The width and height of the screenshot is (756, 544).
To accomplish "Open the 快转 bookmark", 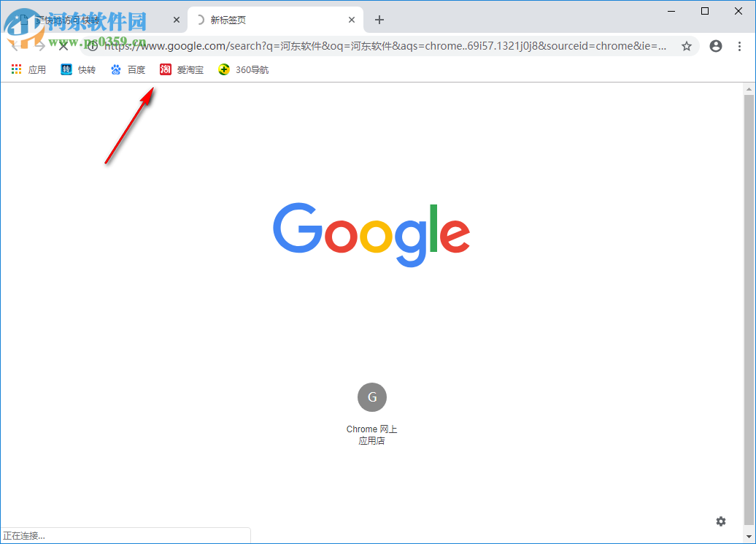I will [77, 69].
